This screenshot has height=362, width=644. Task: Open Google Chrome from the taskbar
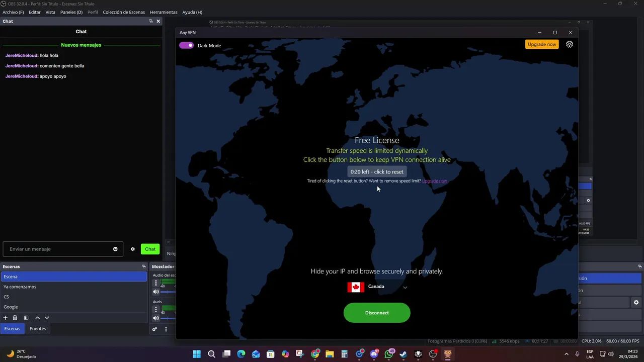coord(315,354)
